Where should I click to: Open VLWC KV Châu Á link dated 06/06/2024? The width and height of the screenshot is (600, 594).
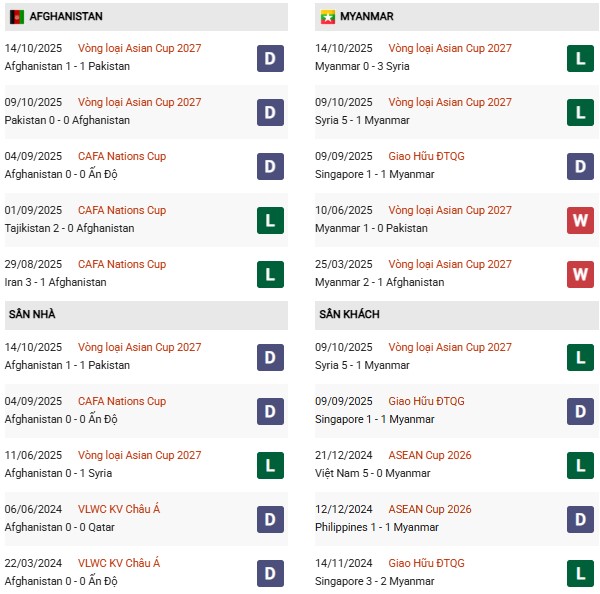tap(119, 510)
